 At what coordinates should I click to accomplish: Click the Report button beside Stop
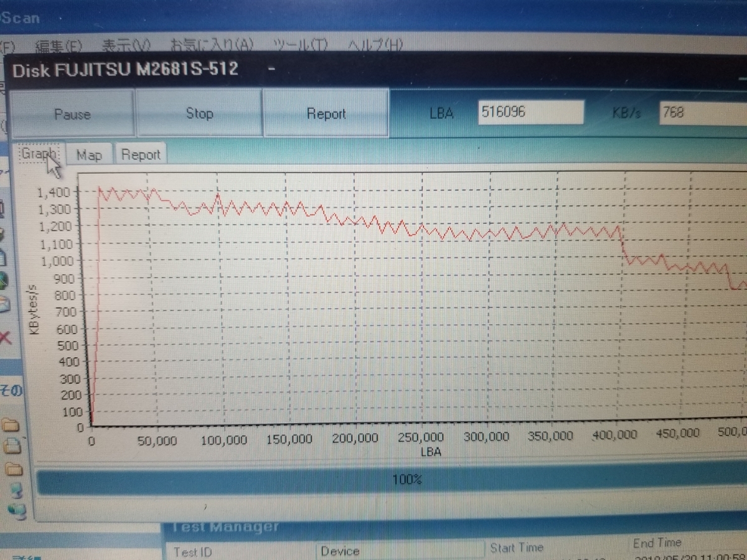(x=326, y=113)
